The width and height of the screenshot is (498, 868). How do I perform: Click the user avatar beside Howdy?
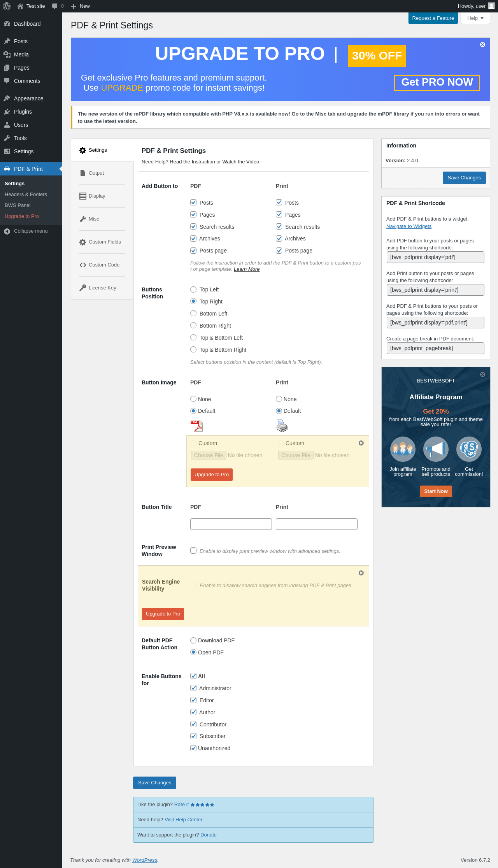point(491,6)
